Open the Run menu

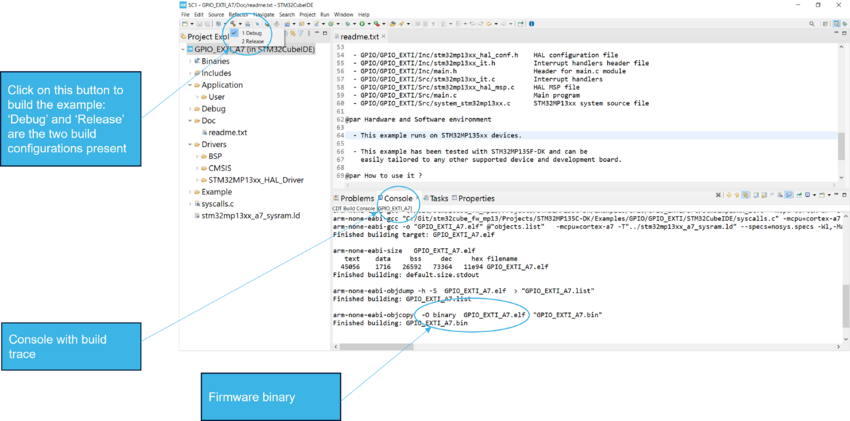pyautogui.click(x=325, y=15)
